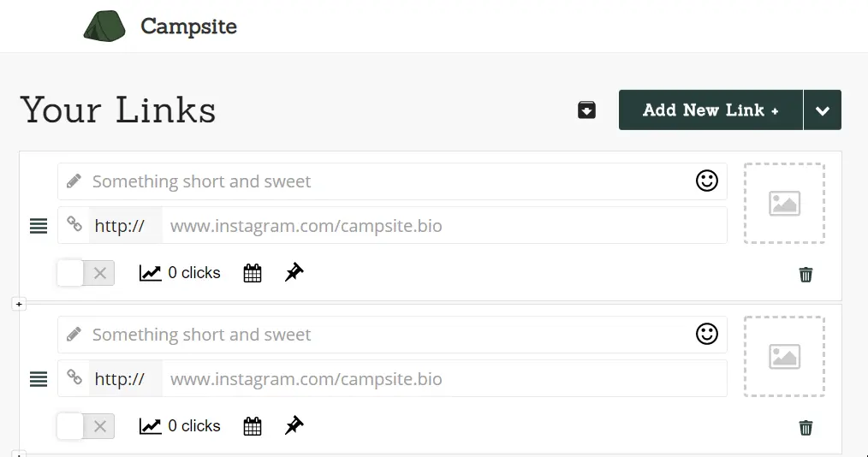Open the Campsite logo home link
The width and height of the screenshot is (868, 457).
click(160, 26)
